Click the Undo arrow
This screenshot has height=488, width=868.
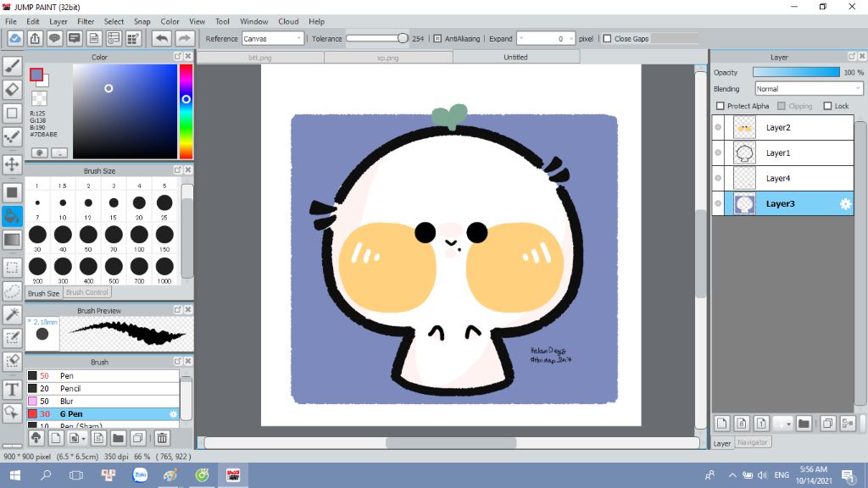click(x=162, y=38)
